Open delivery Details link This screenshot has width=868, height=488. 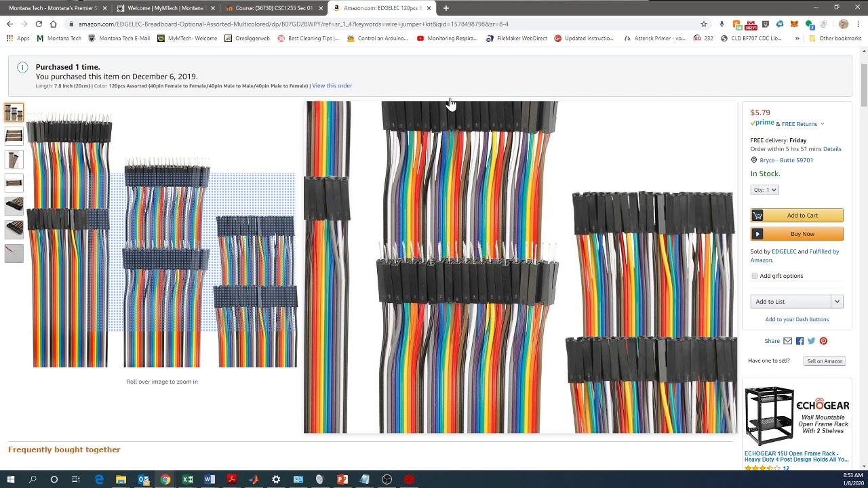click(832, 149)
